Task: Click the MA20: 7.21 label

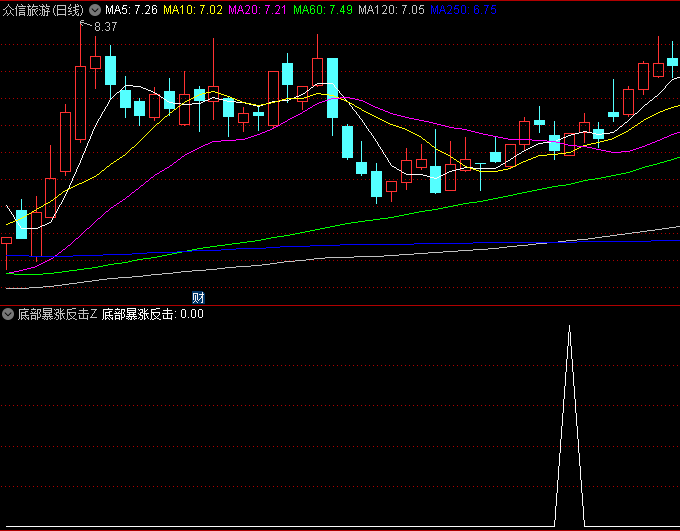Action: tap(257, 10)
